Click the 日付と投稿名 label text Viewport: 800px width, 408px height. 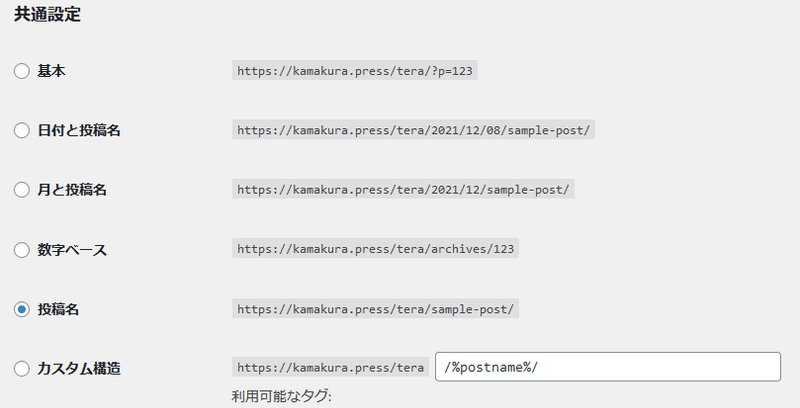pos(79,130)
